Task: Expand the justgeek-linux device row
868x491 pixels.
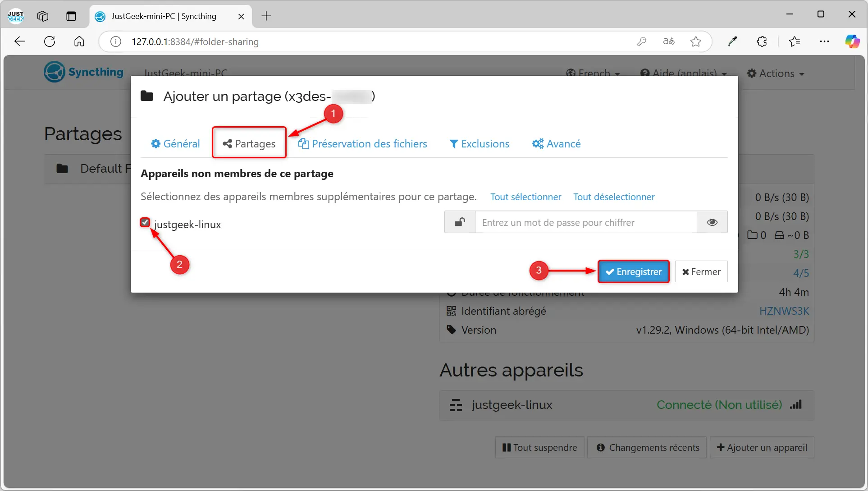Action: (x=626, y=405)
